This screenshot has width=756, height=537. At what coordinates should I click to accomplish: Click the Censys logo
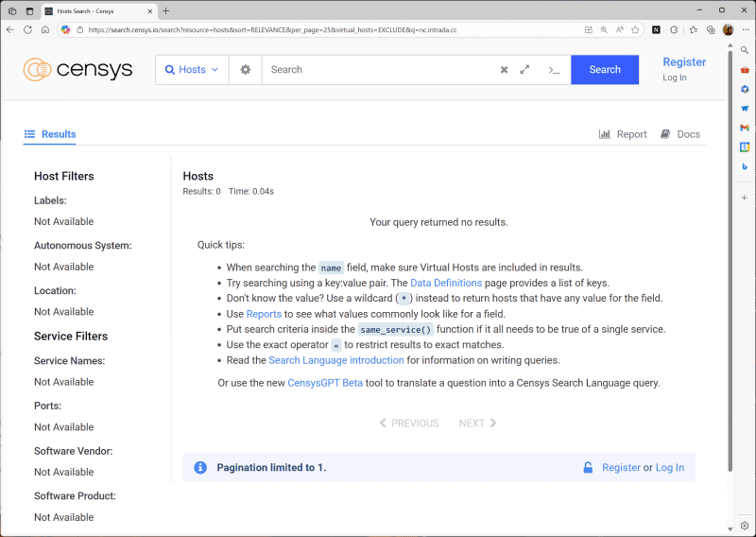[x=77, y=69]
